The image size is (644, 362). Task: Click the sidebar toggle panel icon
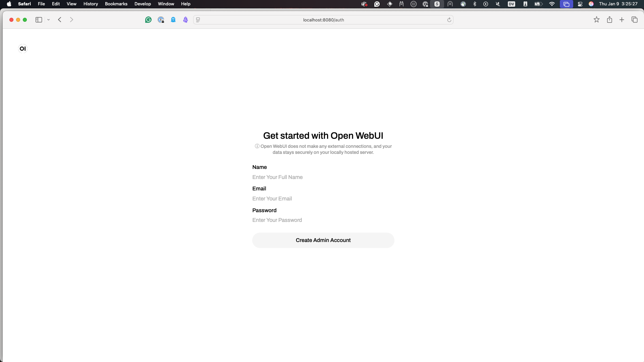click(39, 20)
